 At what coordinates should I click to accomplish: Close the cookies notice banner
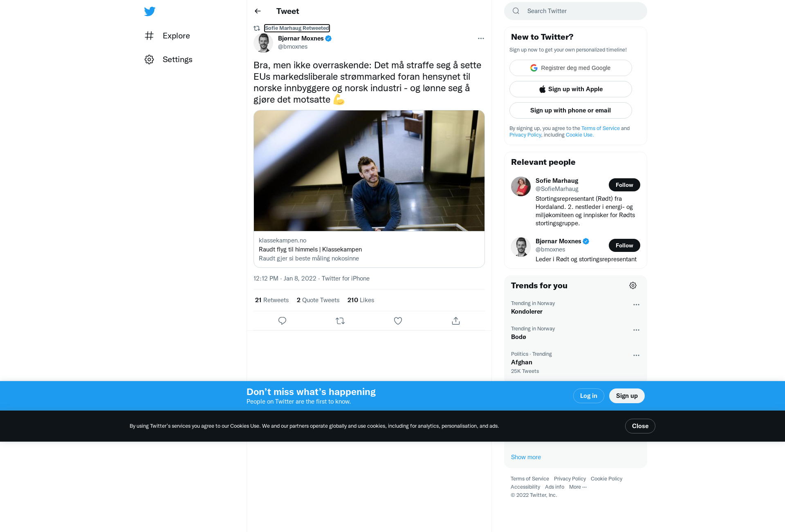pyautogui.click(x=640, y=426)
